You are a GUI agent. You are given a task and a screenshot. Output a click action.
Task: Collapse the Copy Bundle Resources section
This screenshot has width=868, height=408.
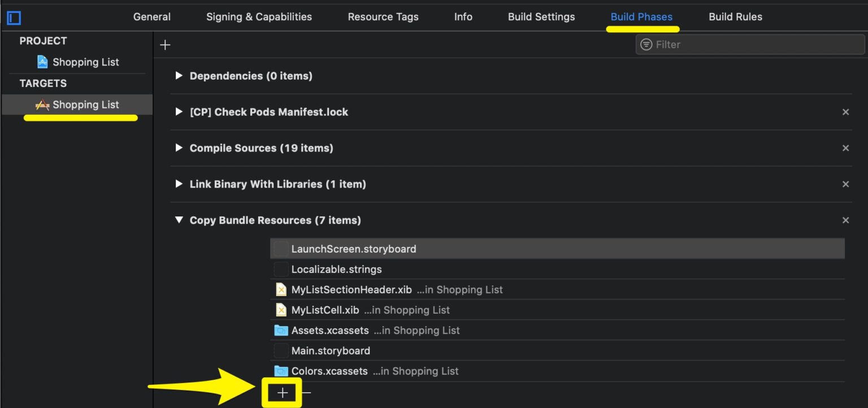point(179,220)
